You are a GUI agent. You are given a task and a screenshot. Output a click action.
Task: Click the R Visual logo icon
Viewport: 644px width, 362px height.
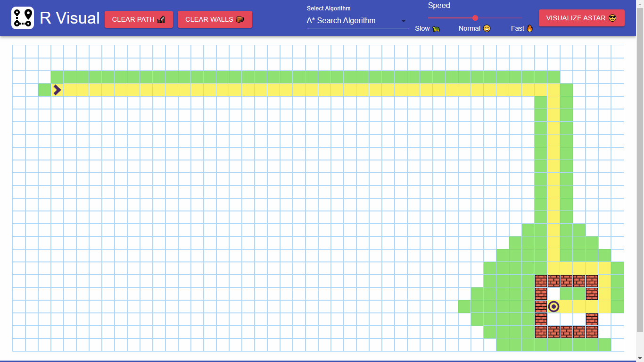23,17
